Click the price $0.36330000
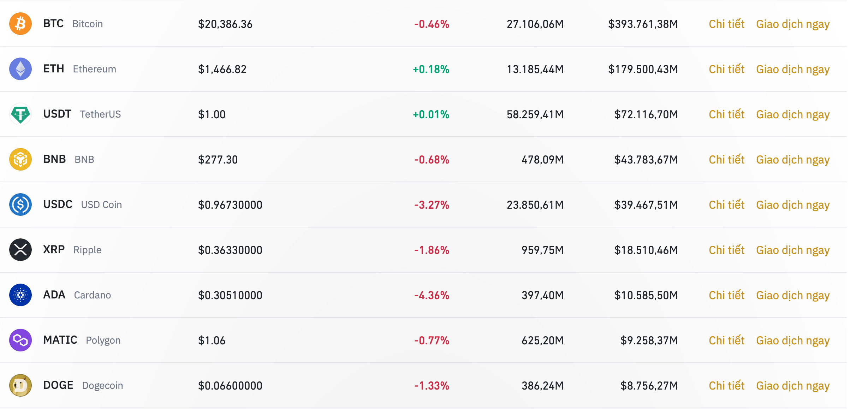The width and height of the screenshot is (868, 409). [x=230, y=250]
